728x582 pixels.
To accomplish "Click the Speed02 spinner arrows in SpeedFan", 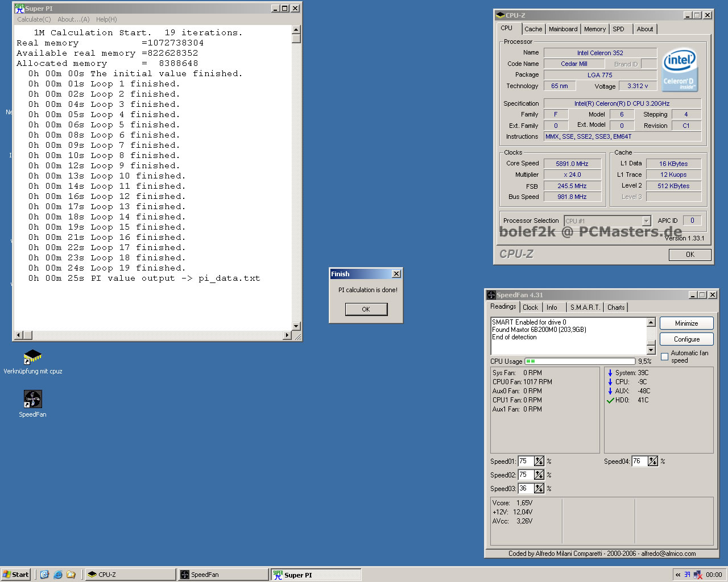I will (539, 475).
